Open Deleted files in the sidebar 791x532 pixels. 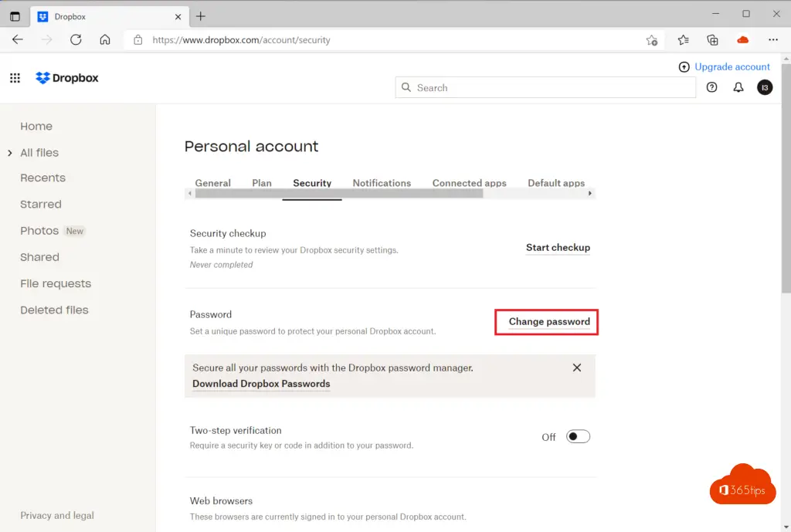[54, 310]
